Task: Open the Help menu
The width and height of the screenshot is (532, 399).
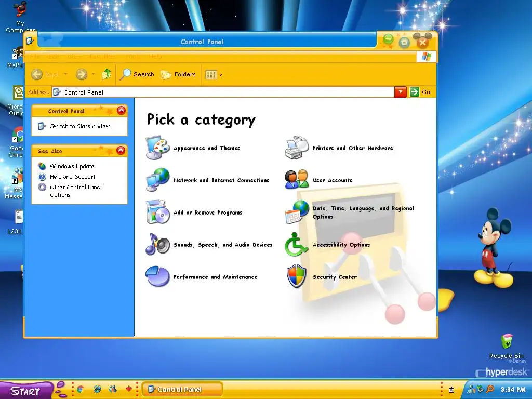Action: coord(155,56)
